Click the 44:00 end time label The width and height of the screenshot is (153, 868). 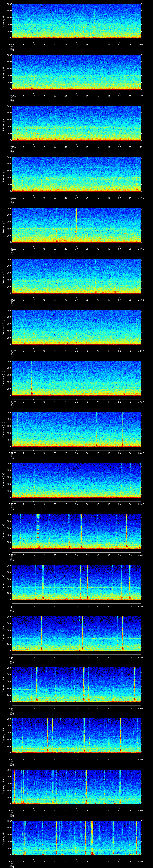141,759
